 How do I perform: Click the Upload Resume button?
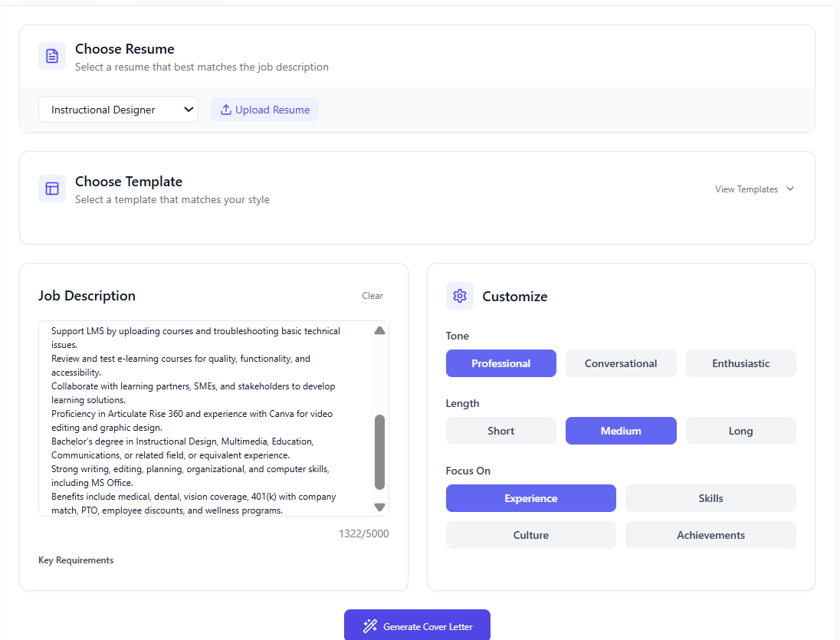click(264, 109)
